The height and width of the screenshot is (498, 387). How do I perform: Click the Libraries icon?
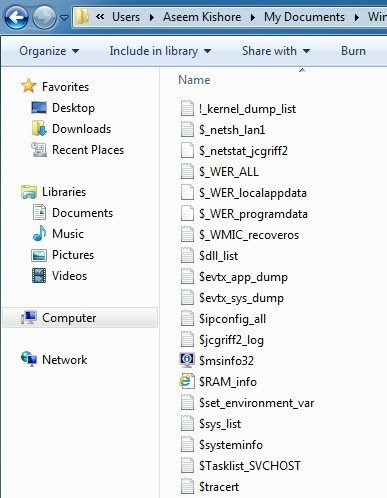[x=29, y=192]
